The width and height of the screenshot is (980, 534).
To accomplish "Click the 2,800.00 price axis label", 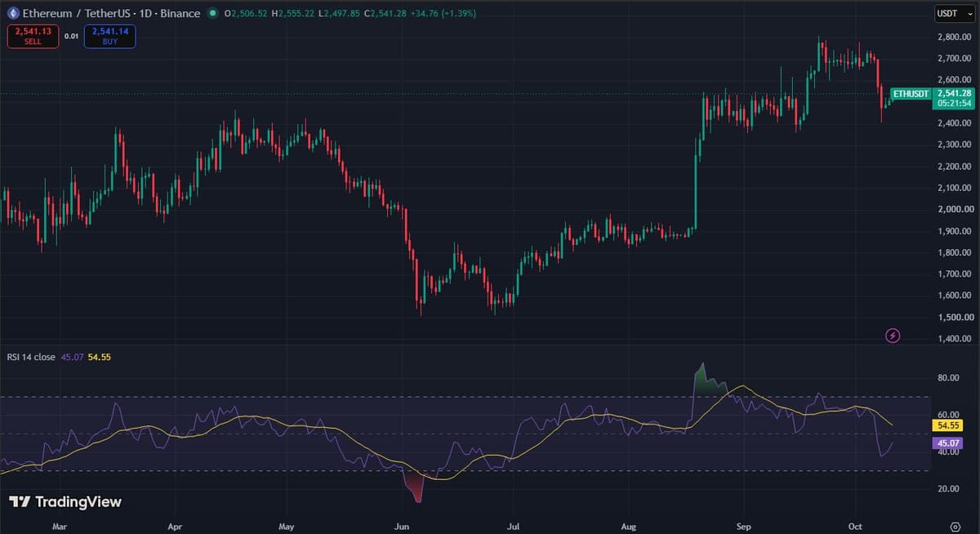I will pyautogui.click(x=954, y=38).
